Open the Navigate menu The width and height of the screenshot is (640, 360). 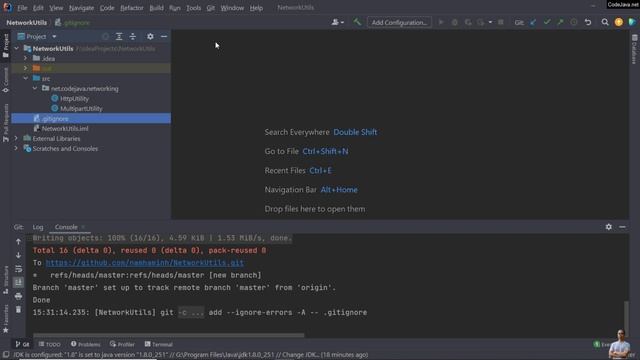(x=81, y=8)
